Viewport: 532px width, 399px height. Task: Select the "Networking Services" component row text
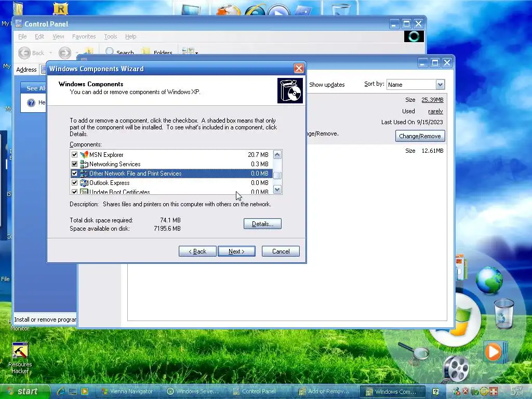pyautogui.click(x=115, y=164)
